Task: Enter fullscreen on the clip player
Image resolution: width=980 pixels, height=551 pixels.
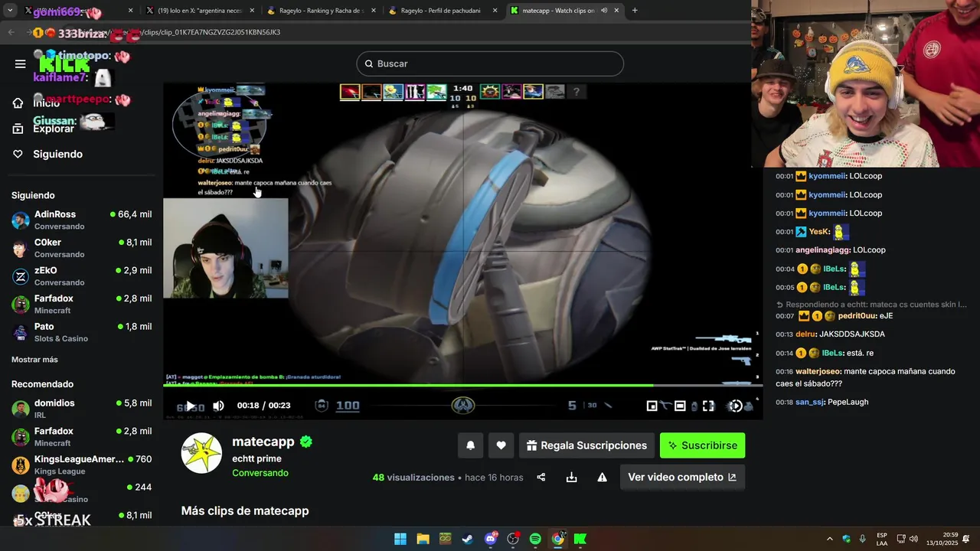Action: (x=708, y=406)
